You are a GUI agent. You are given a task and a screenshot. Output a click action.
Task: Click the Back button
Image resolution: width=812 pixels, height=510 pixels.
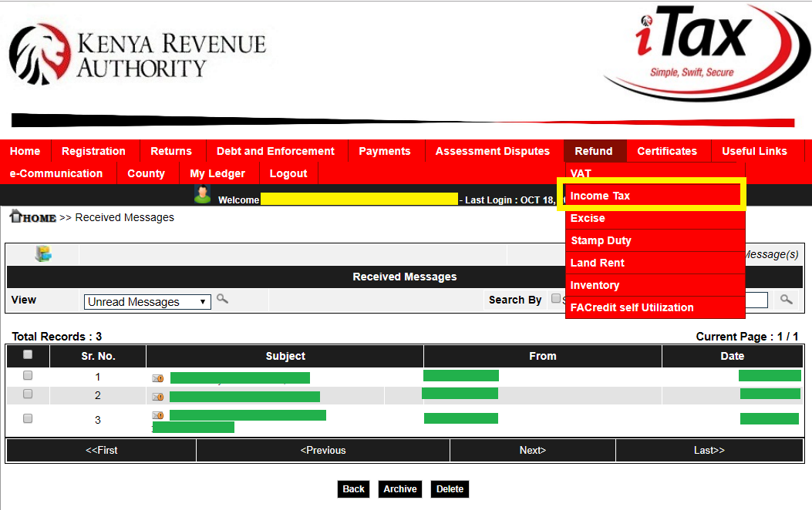click(x=353, y=488)
